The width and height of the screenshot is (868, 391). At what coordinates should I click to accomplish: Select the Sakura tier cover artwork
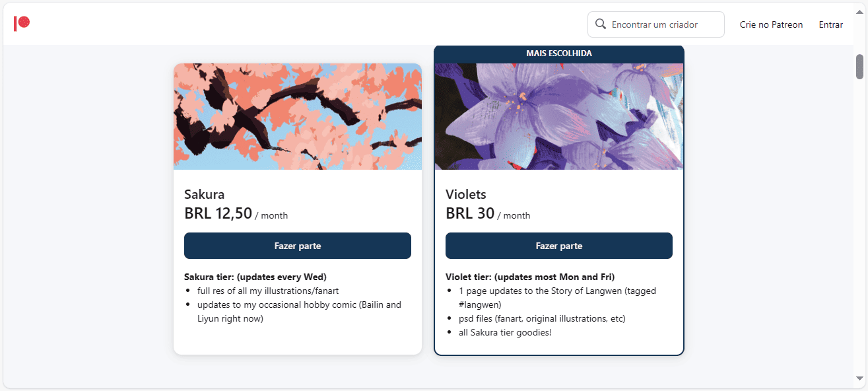[x=298, y=116]
